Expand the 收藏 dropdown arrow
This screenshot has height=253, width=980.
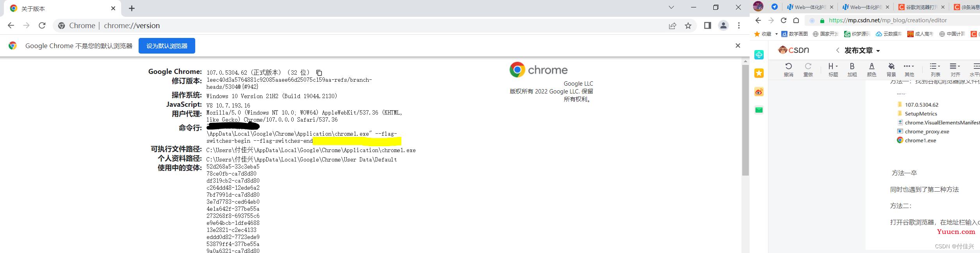tap(776, 34)
